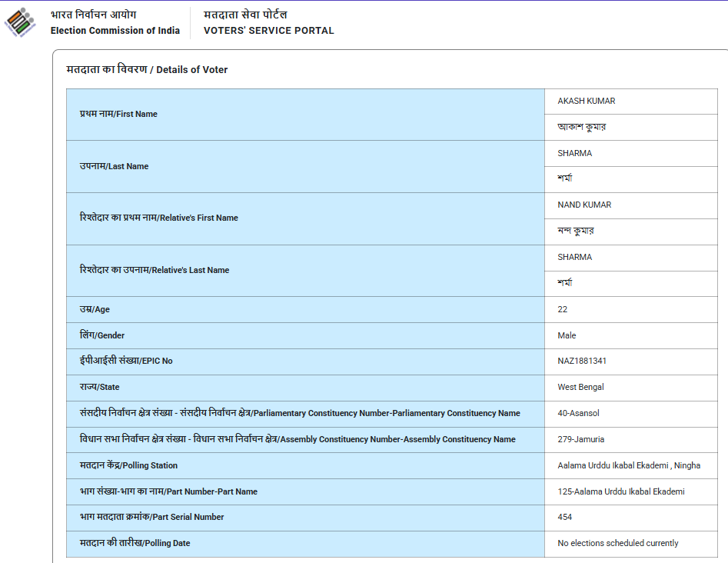Click the first name value AKASH KUMAR
The height and width of the screenshot is (563, 728).
(x=586, y=102)
